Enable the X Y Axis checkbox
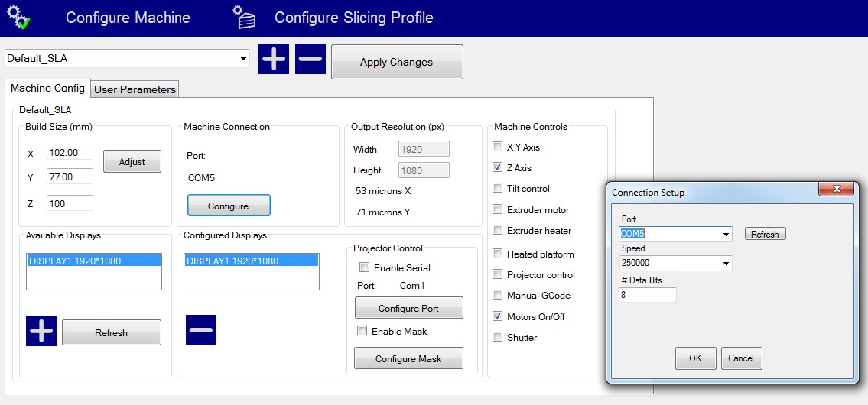Screen dimensions: 868x405 point(499,147)
